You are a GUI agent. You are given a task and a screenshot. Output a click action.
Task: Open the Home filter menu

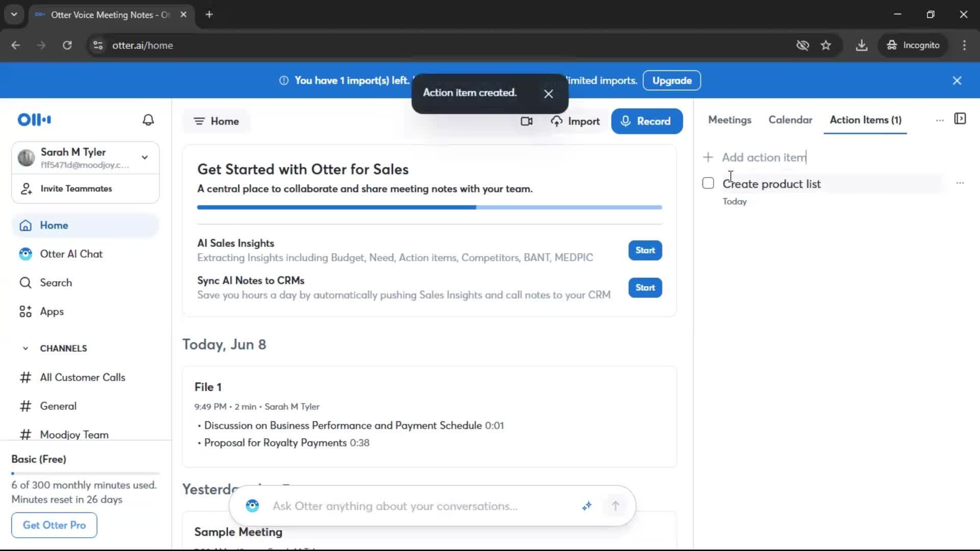(216, 121)
